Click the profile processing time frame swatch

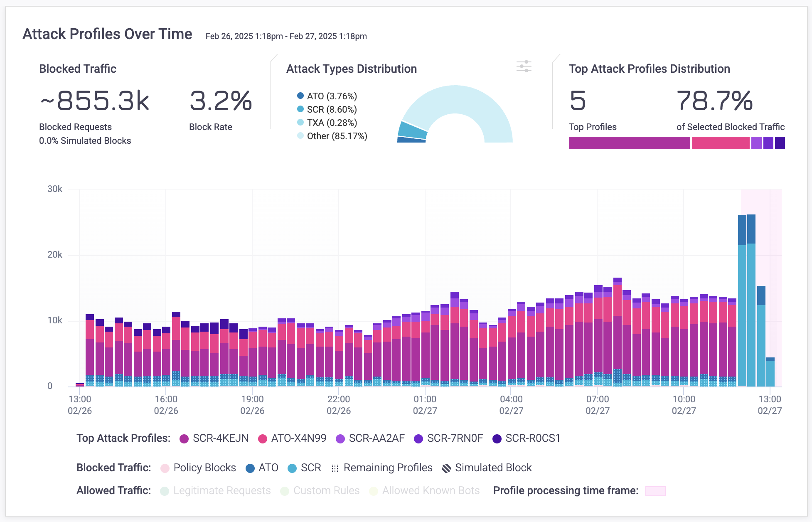click(x=655, y=491)
